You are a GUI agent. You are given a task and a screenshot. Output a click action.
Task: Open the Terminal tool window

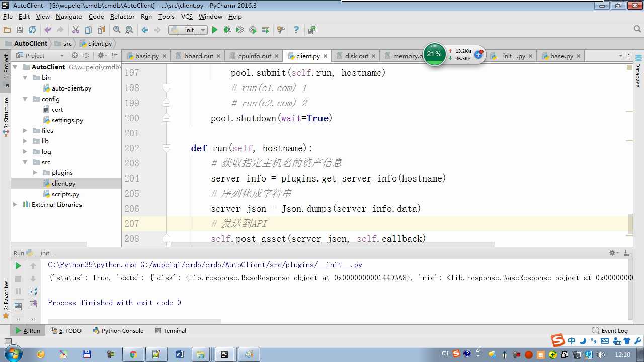[x=171, y=330]
